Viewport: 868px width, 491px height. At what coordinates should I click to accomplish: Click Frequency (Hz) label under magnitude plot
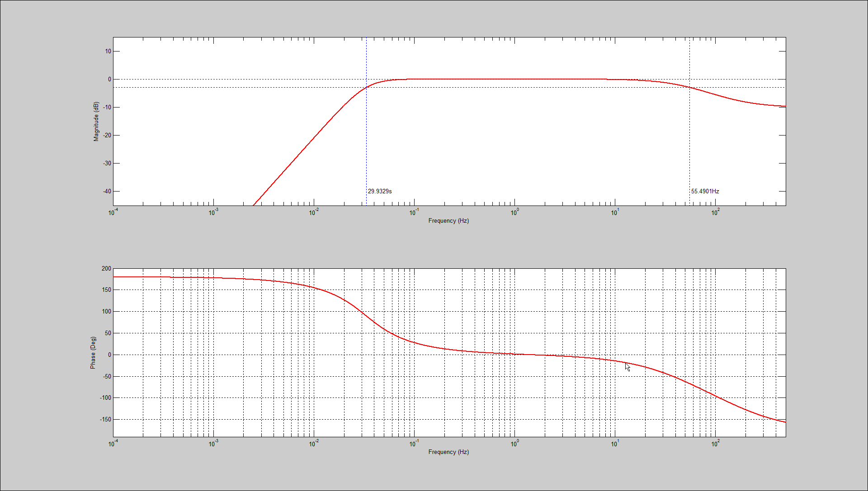448,221
